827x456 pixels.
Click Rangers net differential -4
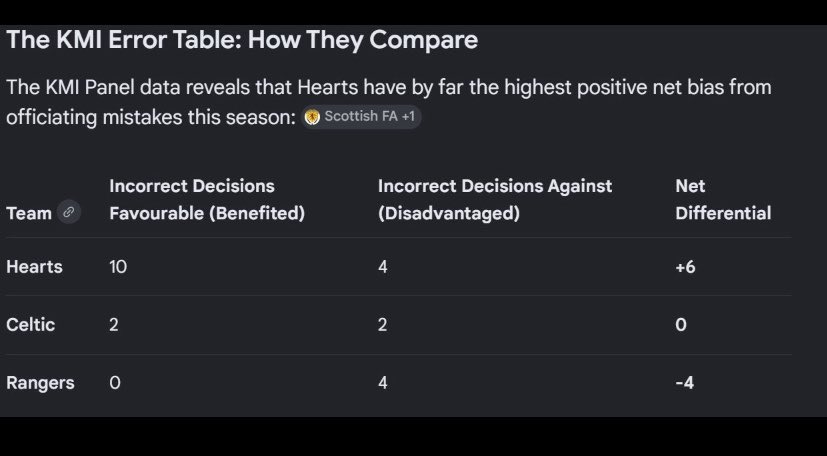coord(685,383)
